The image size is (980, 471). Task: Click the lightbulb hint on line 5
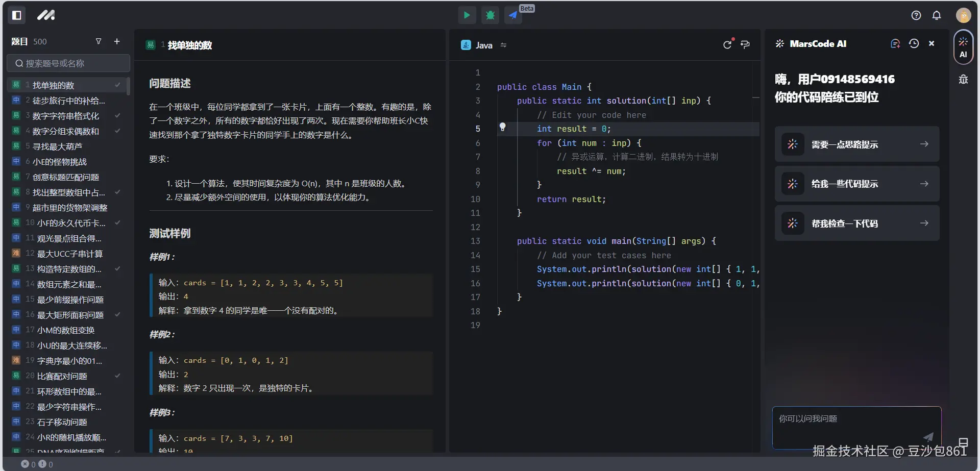502,127
